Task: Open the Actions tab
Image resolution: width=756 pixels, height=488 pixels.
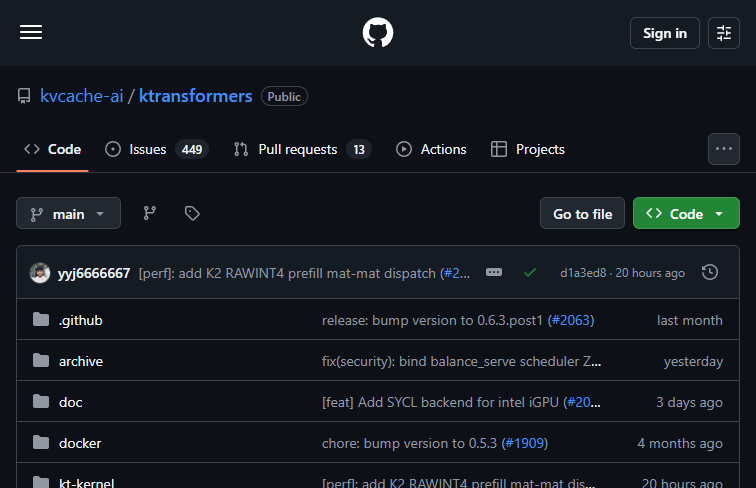Action: 431,149
